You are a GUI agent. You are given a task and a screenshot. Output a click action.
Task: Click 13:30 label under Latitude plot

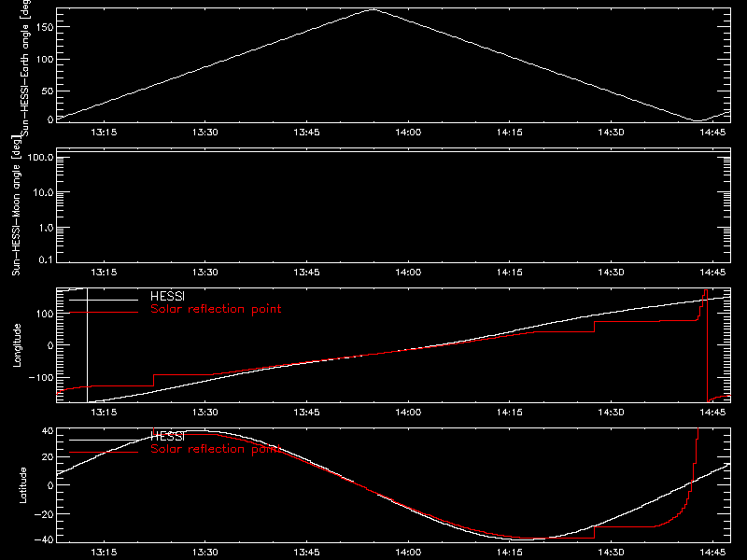click(x=205, y=553)
